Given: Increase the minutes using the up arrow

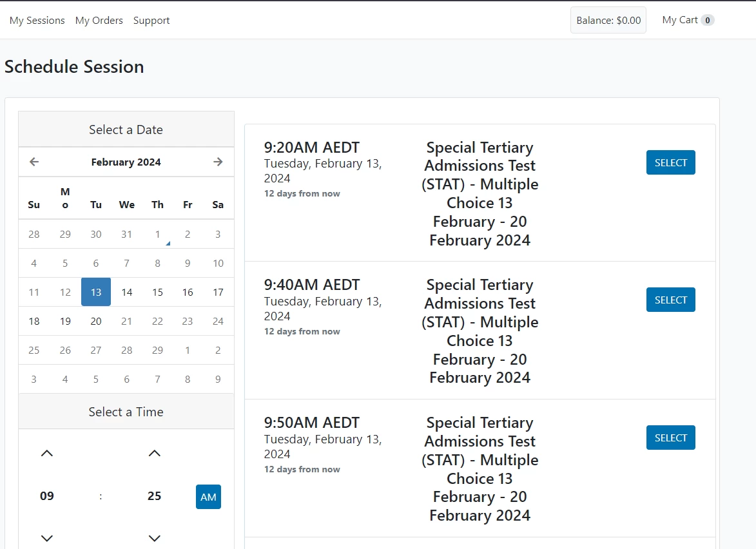Looking at the screenshot, I should (154, 453).
